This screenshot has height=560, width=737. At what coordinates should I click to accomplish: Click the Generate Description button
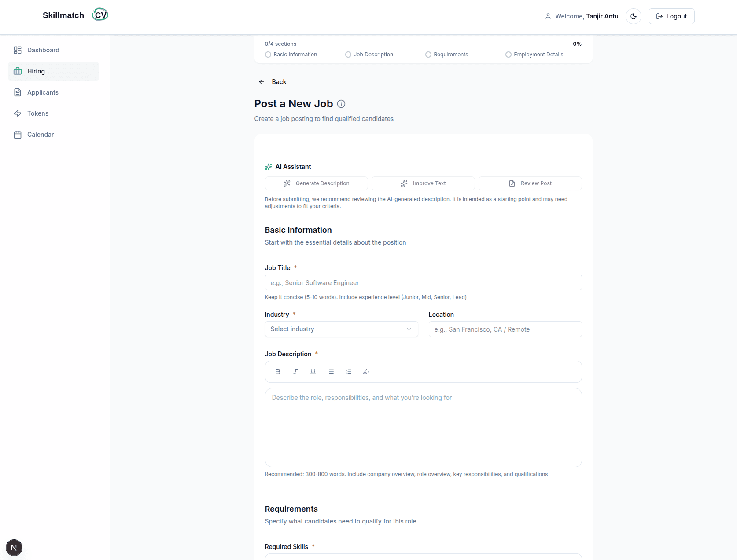tap(316, 183)
